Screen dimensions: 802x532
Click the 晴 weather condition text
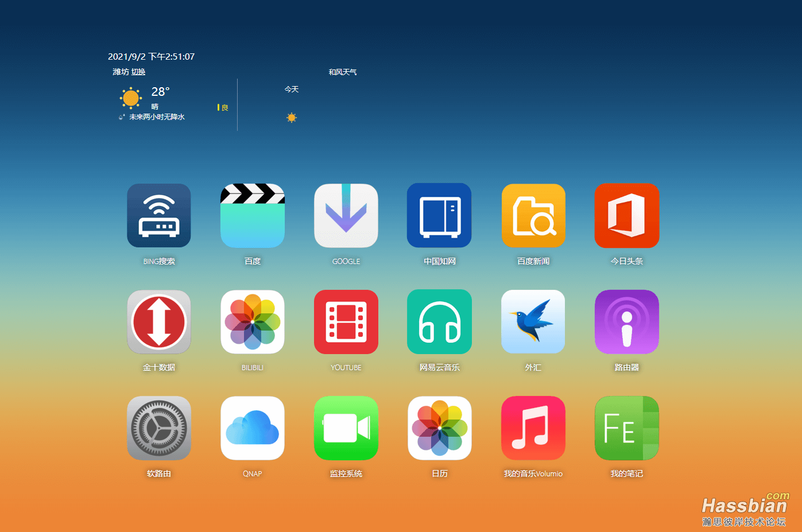click(155, 106)
